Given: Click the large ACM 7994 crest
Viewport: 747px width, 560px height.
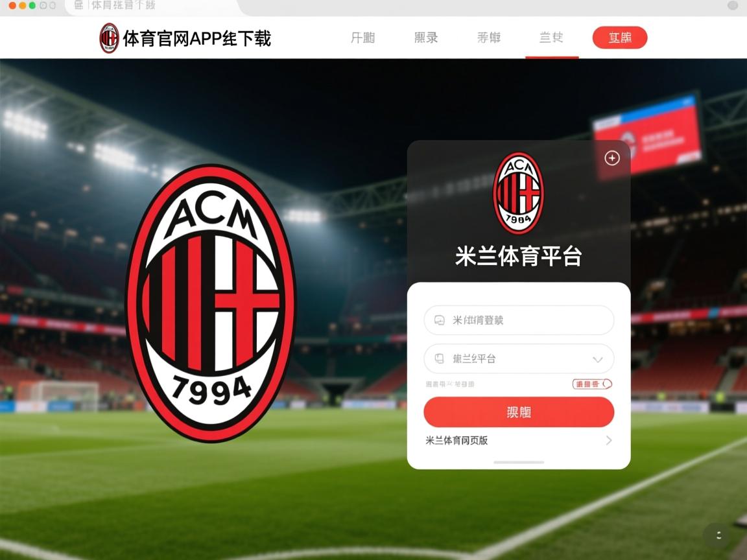Looking at the screenshot, I should click(211, 303).
